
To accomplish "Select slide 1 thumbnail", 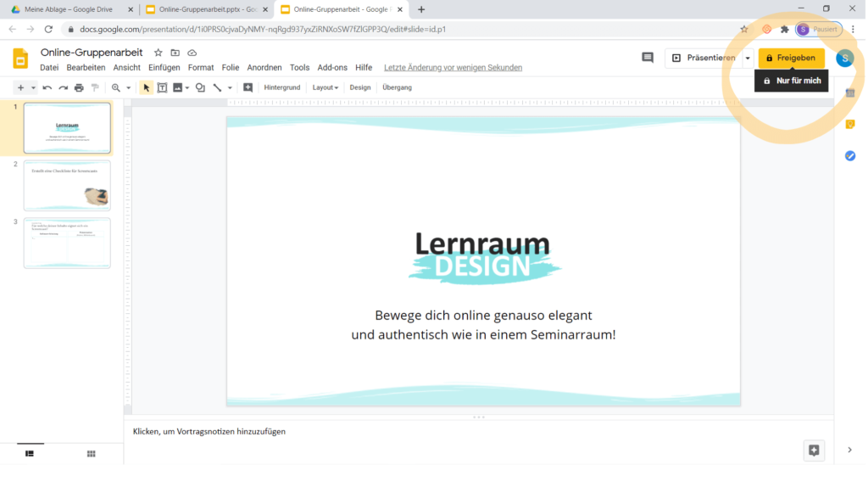I will click(x=67, y=128).
